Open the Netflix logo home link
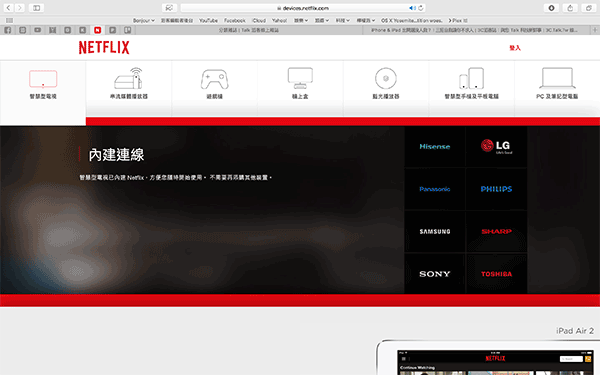Screen dimensions: 600x375 click(x=104, y=47)
